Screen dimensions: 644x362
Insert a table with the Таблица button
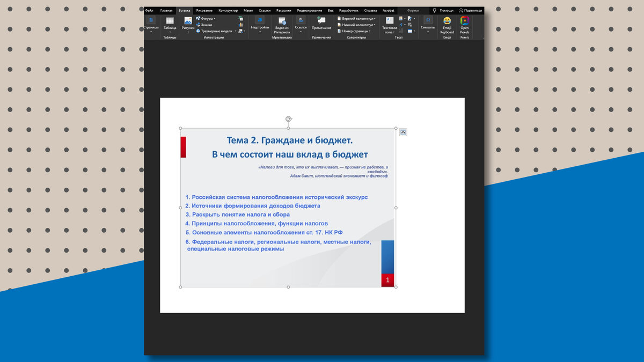[x=170, y=25]
